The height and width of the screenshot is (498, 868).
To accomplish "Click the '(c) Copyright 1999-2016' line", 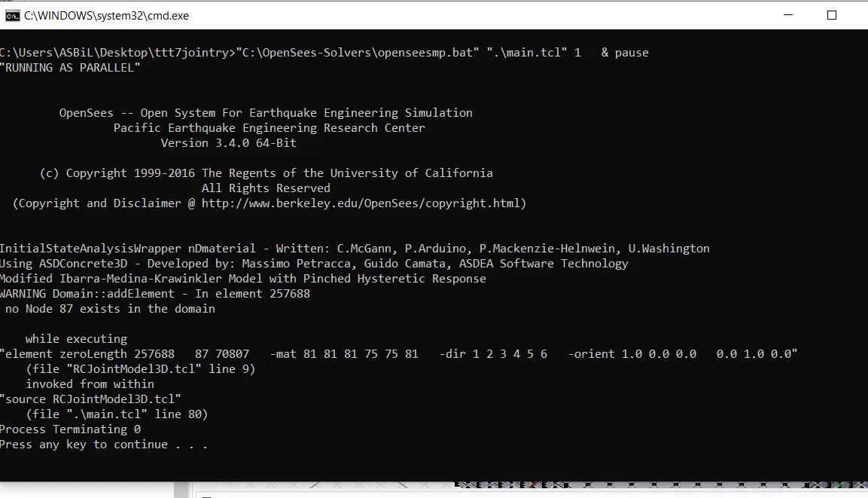I will [266, 173].
